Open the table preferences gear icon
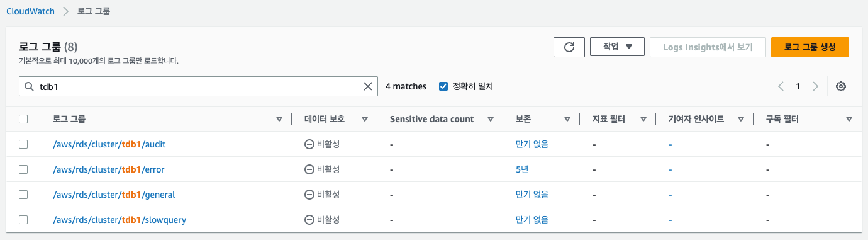 coord(840,87)
